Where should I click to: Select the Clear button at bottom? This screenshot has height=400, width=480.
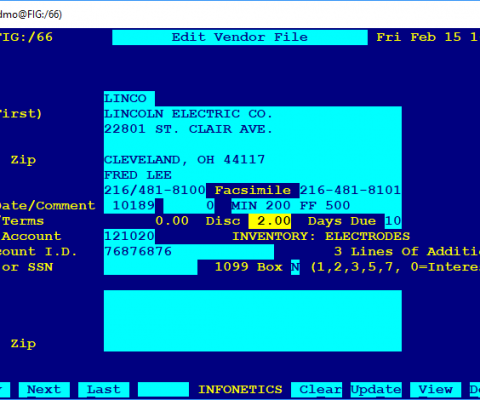pyautogui.click(x=316, y=389)
